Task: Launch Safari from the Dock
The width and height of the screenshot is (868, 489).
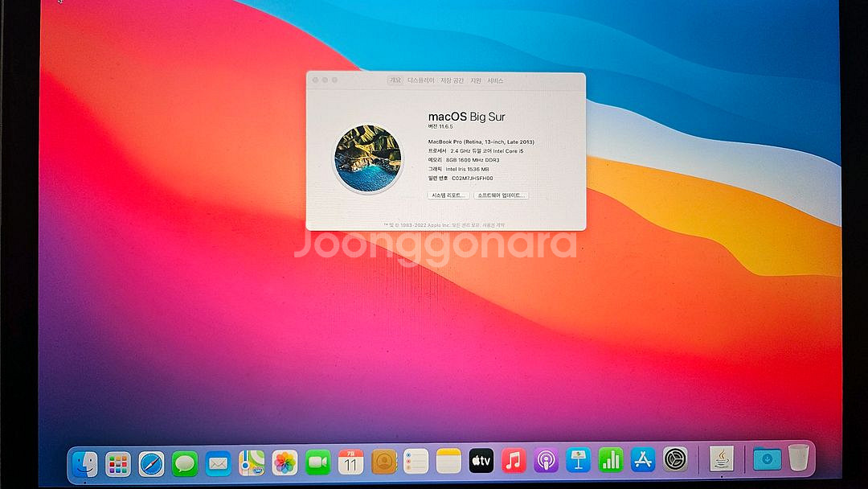Action: pos(151,463)
